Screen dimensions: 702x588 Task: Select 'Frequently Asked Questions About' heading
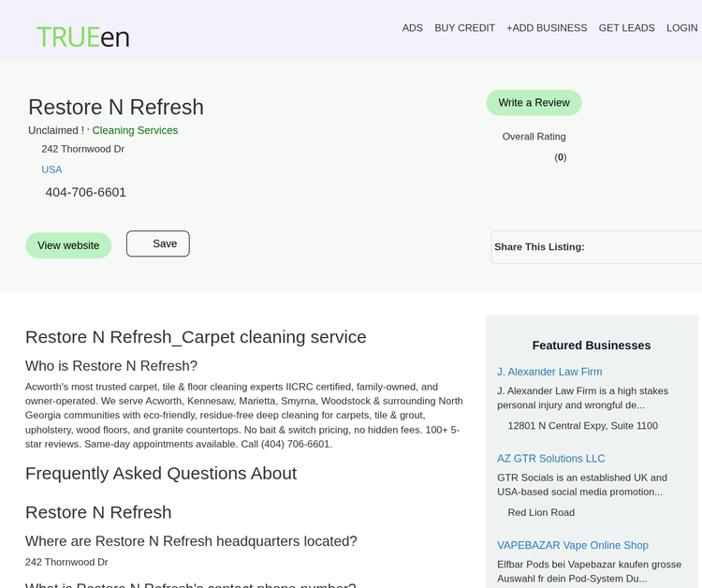(161, 474)
